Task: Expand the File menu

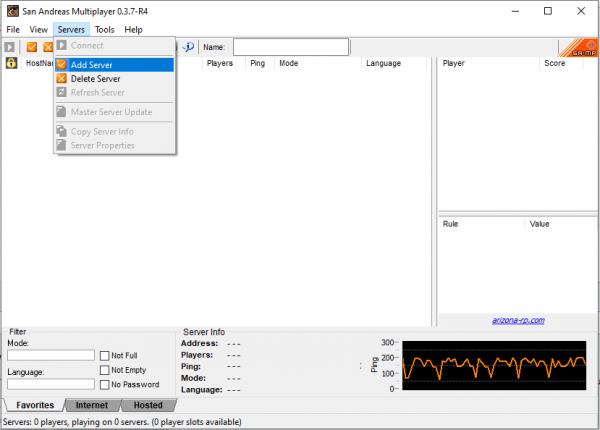Action: point(13,30)
